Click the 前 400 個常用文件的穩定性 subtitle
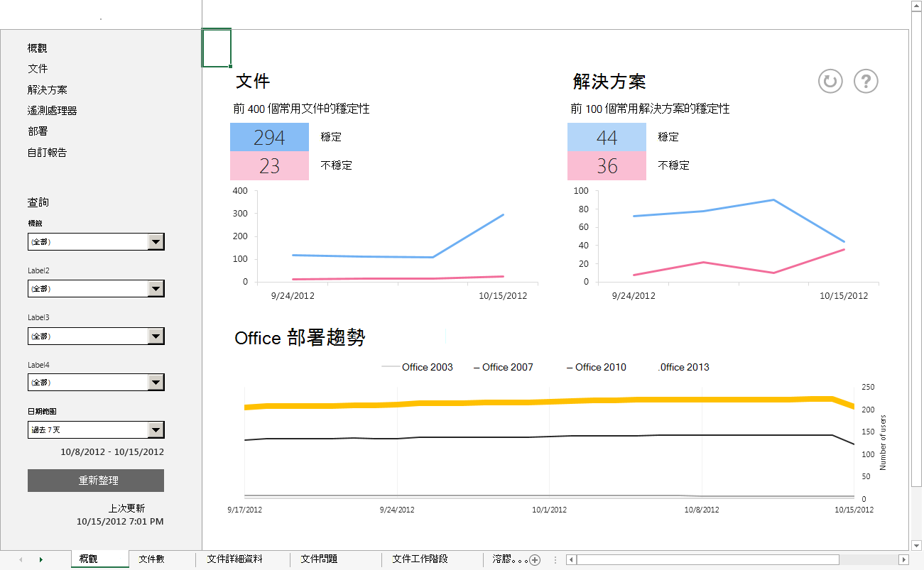Image resolution: width=924 pixels, height=570 pixels. click(302, 109)
